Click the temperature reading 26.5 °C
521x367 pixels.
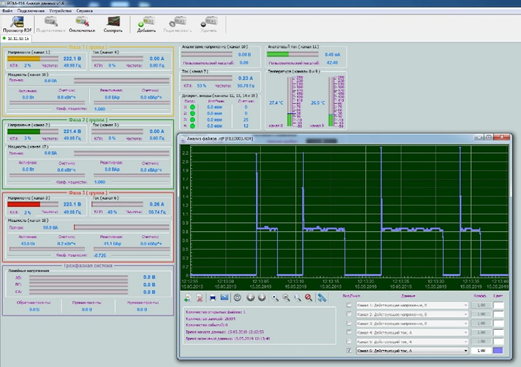pyautogui.click(x=318, y=103)
